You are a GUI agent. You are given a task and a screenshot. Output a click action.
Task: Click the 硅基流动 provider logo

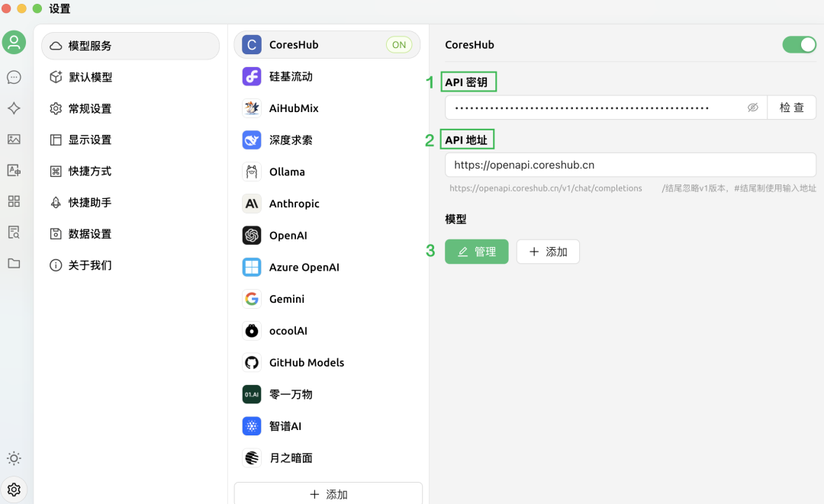click(252, 77)
